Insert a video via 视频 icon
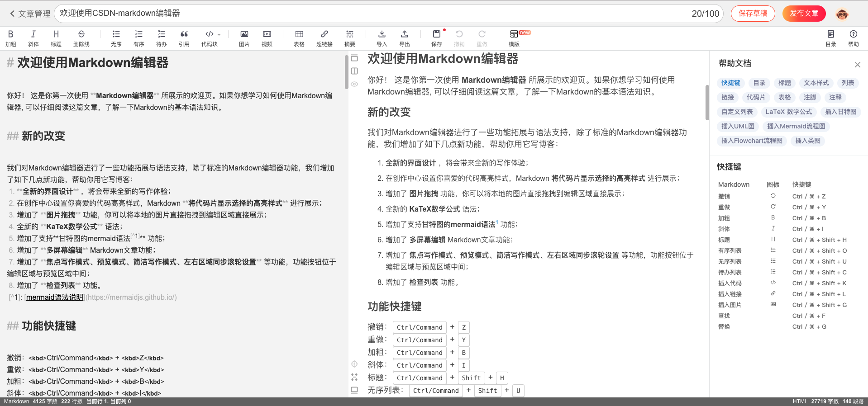 (267, 38)
